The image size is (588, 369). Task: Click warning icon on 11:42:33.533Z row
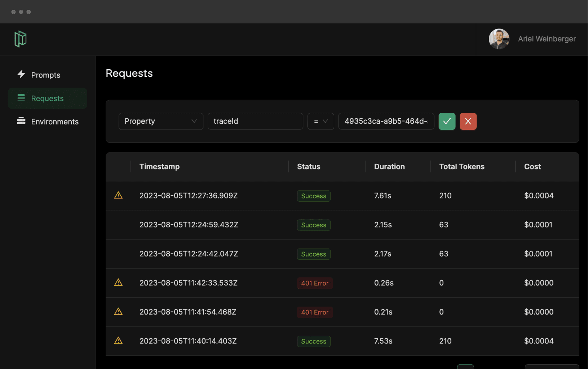tap(118, 283)
